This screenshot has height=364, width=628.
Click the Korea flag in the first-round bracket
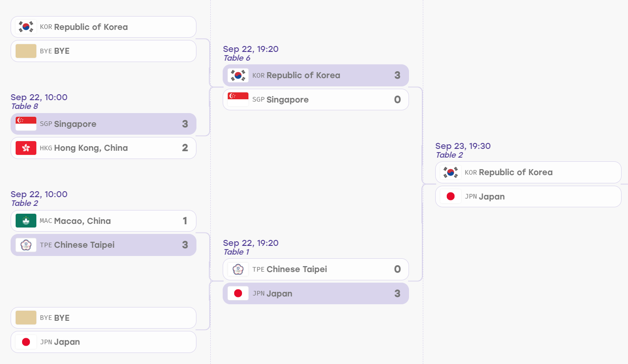[26, 27]
